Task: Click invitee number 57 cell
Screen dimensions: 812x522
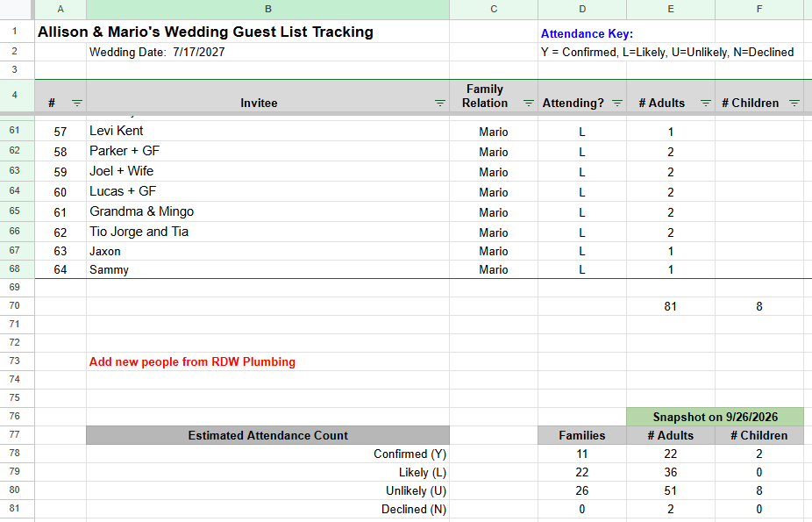Action: click(61, 132)
